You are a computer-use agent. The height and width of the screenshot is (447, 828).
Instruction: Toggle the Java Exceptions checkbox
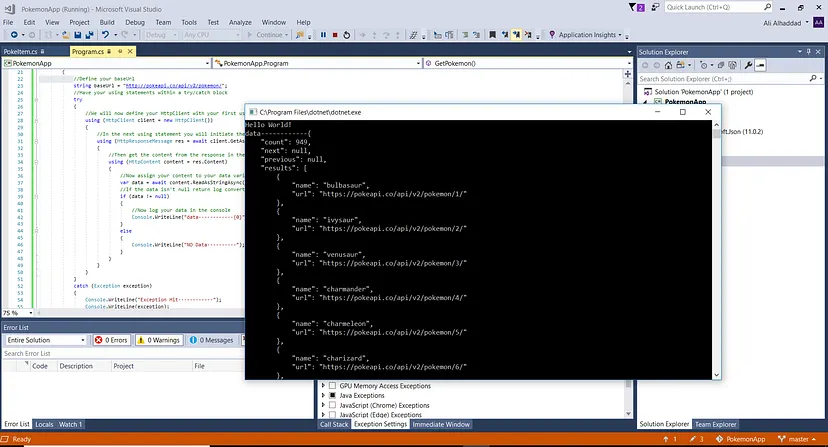[x=333, y=395]
